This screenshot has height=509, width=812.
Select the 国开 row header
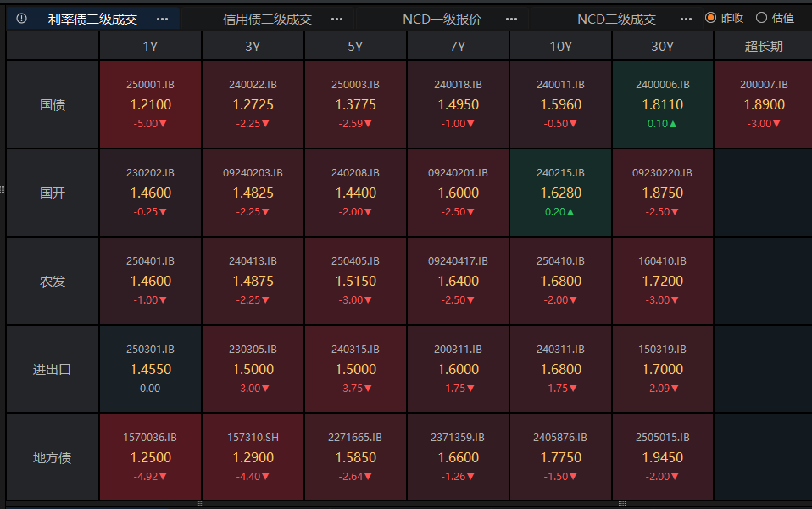point(53,193)
